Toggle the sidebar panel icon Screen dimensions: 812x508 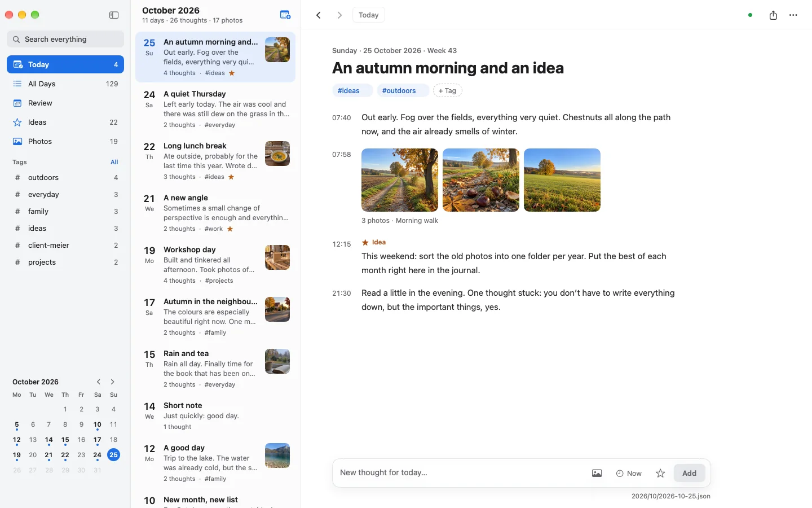pos(114,15)
